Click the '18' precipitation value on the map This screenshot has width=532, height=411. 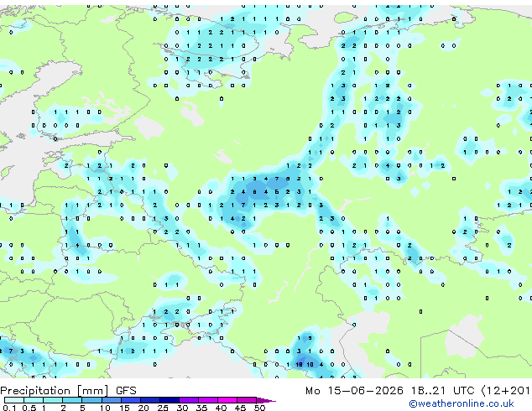pyautogui.click(x=299, y=365)
